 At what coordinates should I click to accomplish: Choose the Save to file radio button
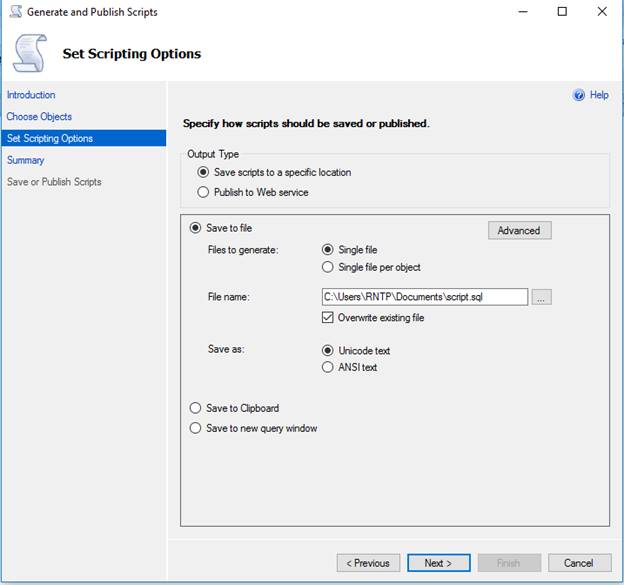tap(195, 228)
